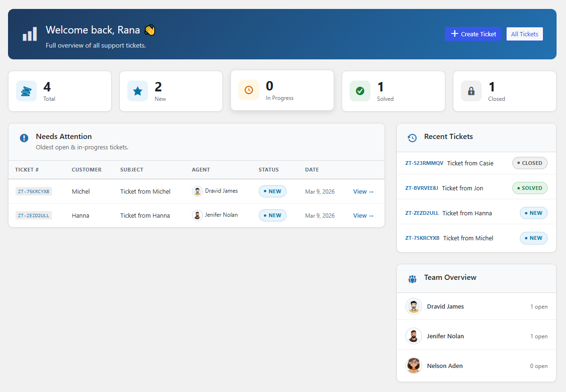Click the bar chart icon in the welcome banner
The image size is (566, 392).
pyautogui.click(x=29, y=34)
